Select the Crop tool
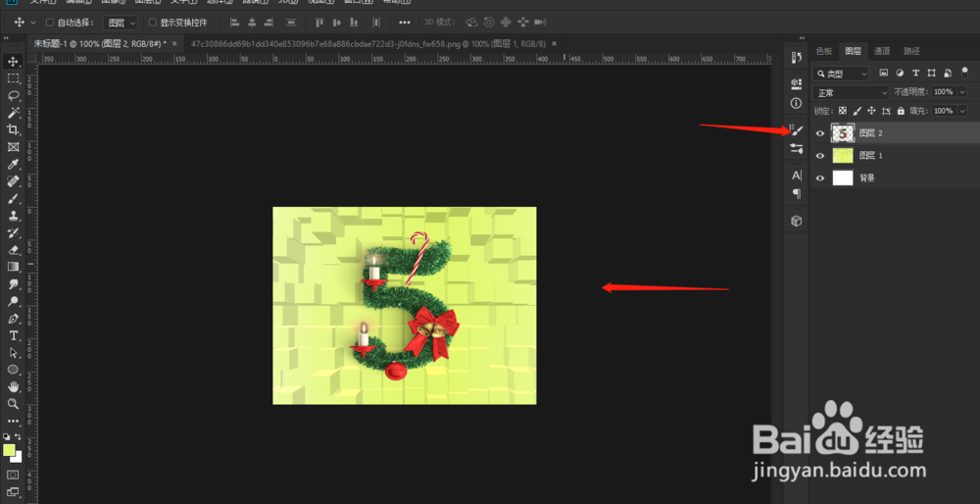Viewport: 980px width, 504px height. 13,130
